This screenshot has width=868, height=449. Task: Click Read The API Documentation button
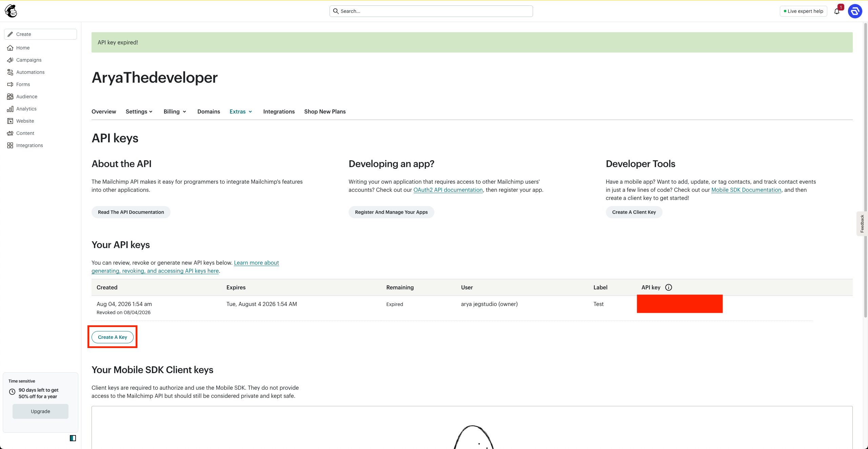click(131, 212)
